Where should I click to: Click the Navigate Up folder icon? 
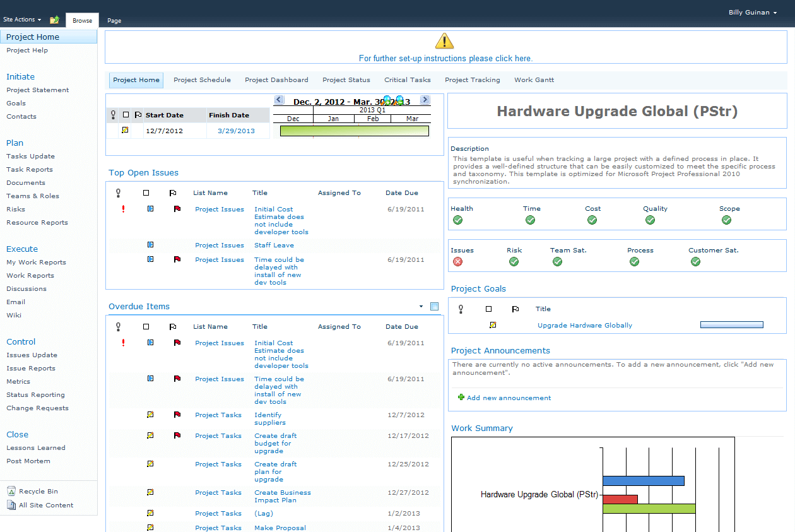pyautogui.click(x=54, y=20)
